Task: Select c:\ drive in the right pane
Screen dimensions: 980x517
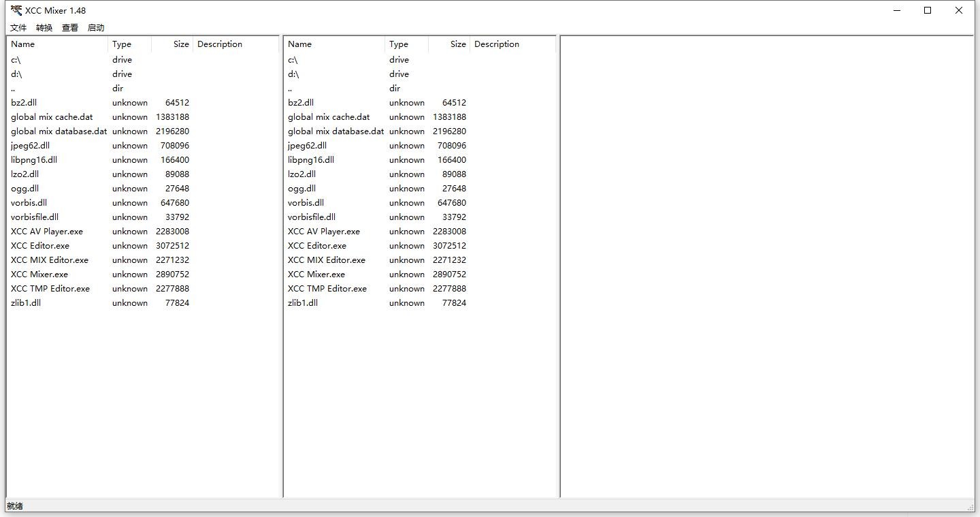Action: 293,60
